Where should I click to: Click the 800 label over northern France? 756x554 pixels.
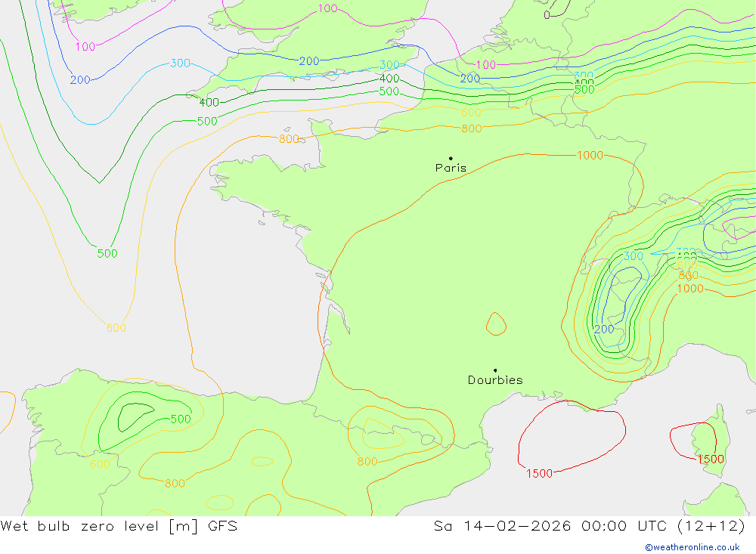471,128
